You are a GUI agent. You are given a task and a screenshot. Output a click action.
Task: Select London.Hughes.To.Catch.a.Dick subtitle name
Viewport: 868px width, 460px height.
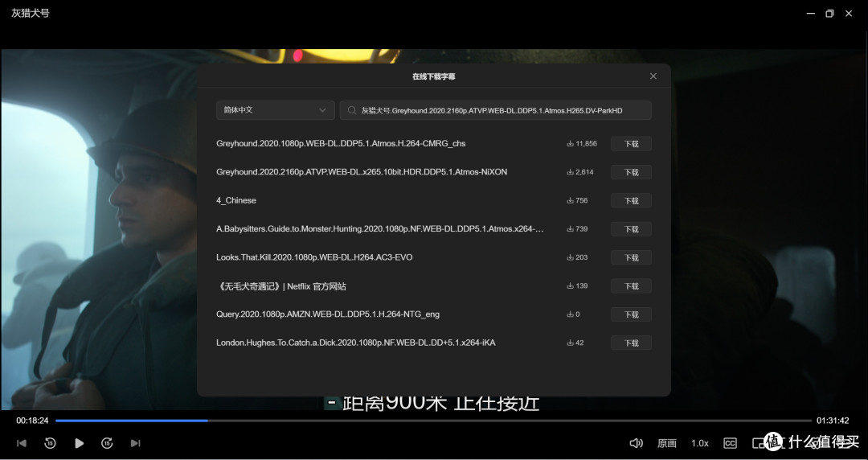coord(355,343)
